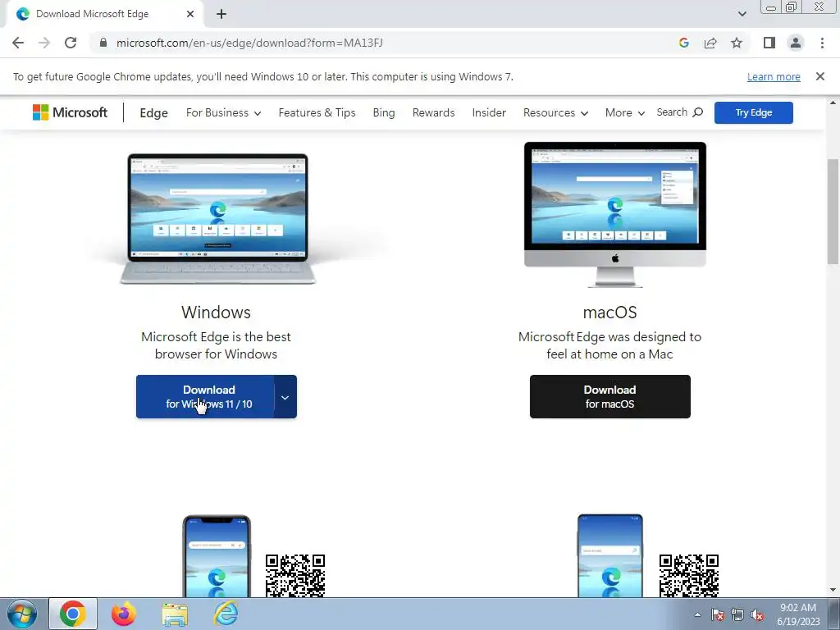The height and width of the screenshot is (630, 840).
Task: Click the Search magnifier
Action: coord(697,112)
